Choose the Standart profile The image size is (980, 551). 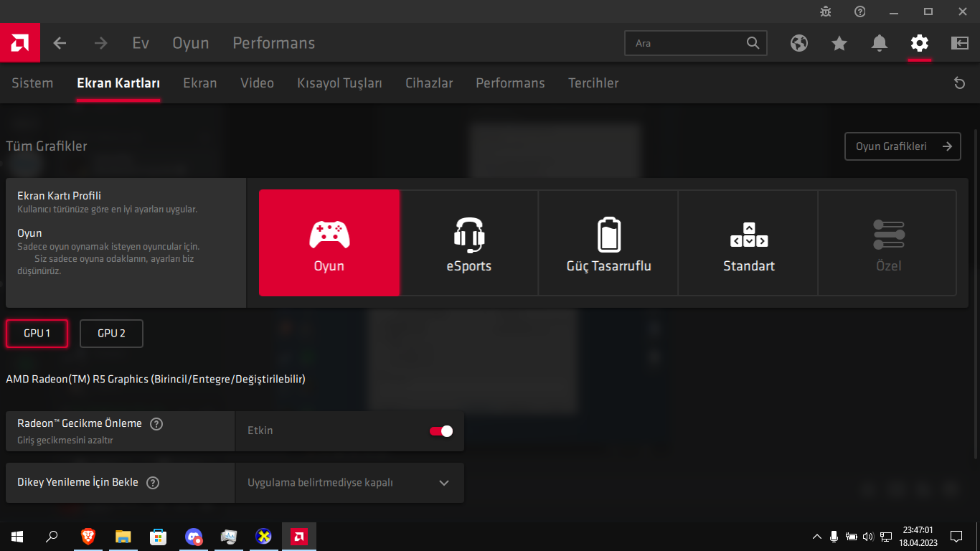pos(749,243)
